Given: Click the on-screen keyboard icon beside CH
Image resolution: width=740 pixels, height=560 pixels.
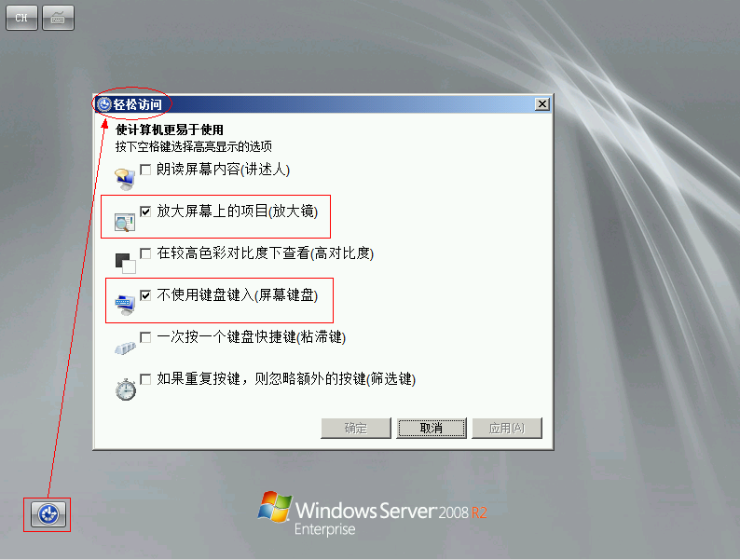Looking at the screenshot, I should click(58, 18).
